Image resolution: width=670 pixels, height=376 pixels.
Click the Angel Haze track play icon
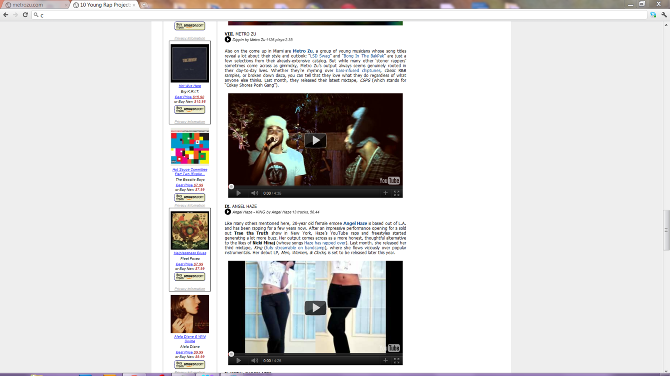pyautogui.click(x=228, y=212)
